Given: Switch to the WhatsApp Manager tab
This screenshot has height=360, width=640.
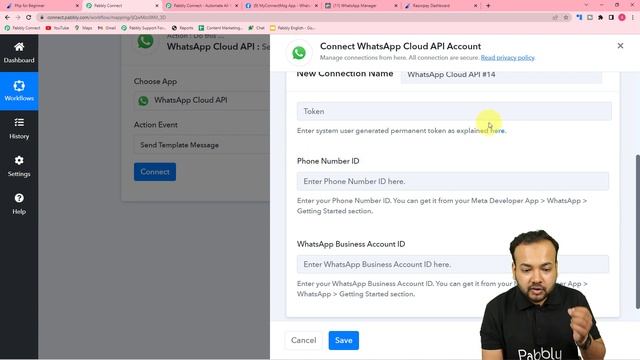Looking at the screenshot, I should click(361, 6).
